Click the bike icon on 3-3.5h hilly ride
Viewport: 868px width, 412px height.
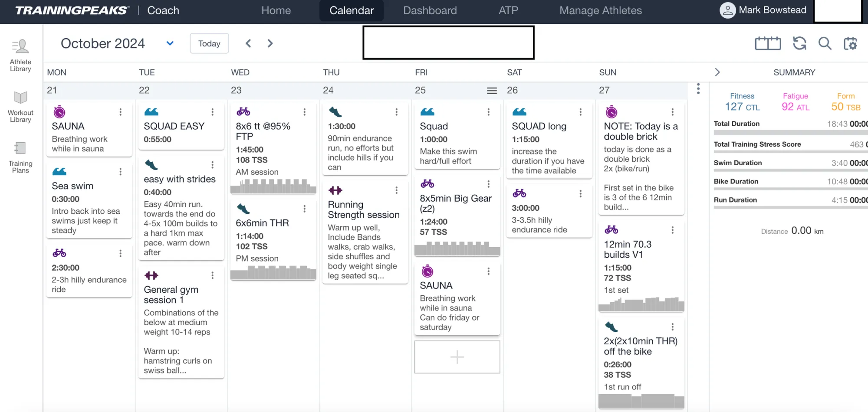(x=519, y=193)
